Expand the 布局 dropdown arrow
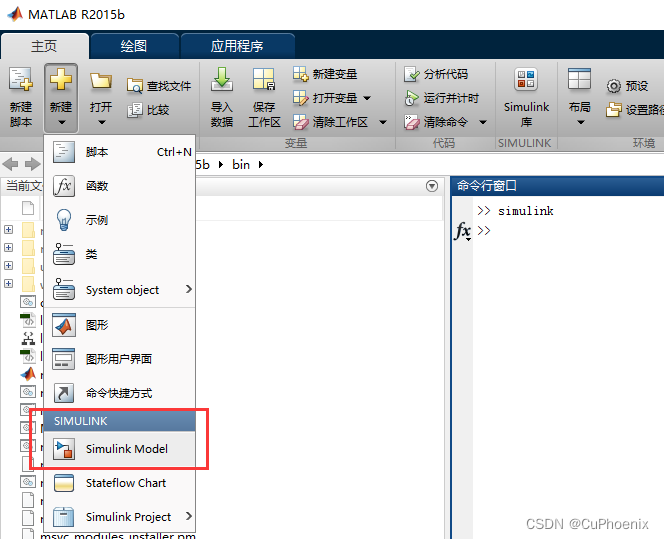Image resolution: width=664 pixels, height=539 pixels. pos(581,123)
